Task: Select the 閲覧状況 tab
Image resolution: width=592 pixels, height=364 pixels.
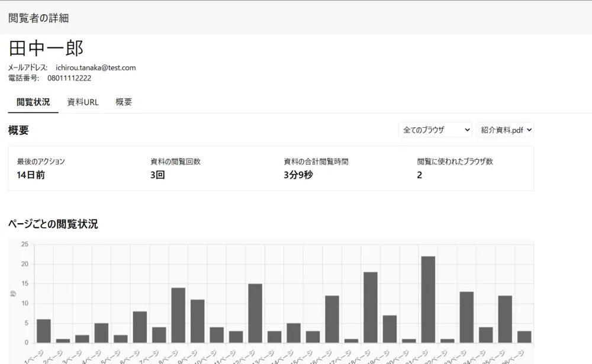Action: [33, 102]
